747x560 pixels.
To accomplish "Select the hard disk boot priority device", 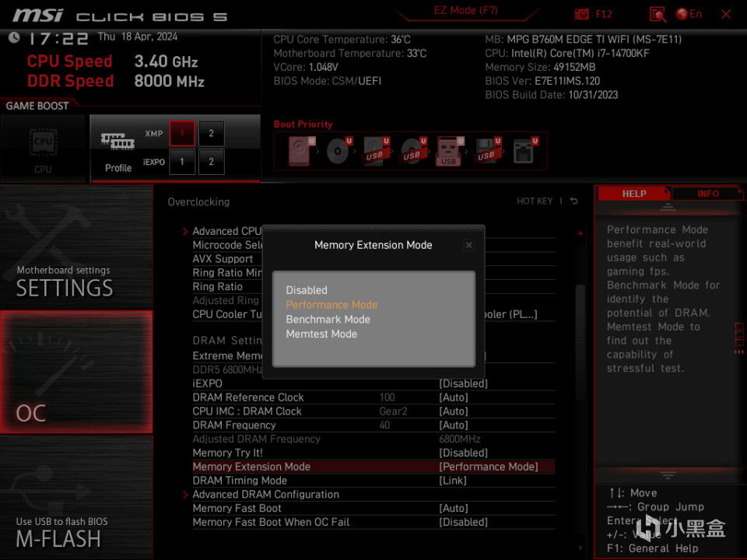I will 301,150.
